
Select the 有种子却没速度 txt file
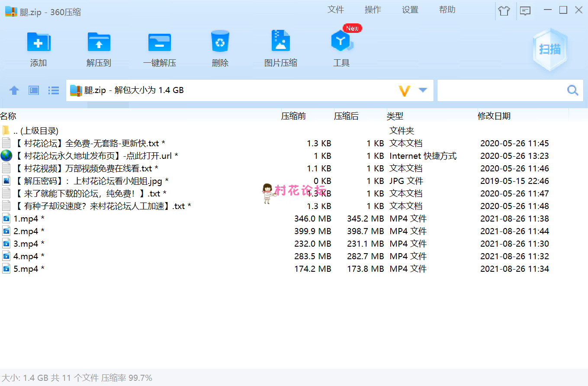103,206
